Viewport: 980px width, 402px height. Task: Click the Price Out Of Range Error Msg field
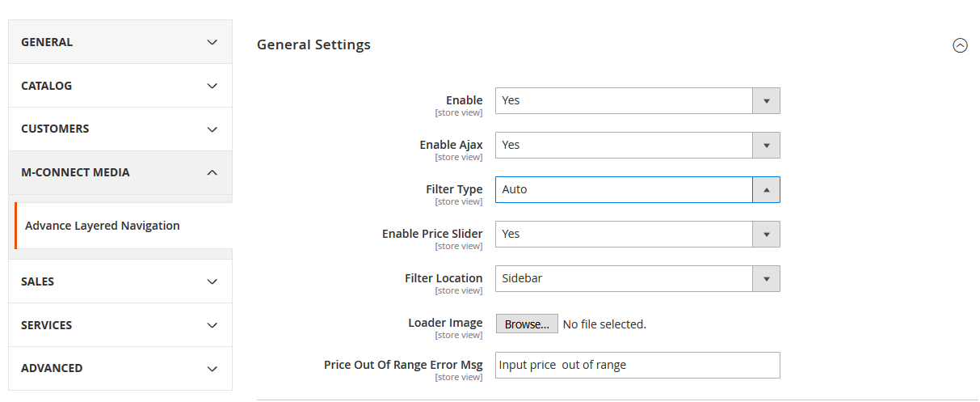click(x=637, y=365)
